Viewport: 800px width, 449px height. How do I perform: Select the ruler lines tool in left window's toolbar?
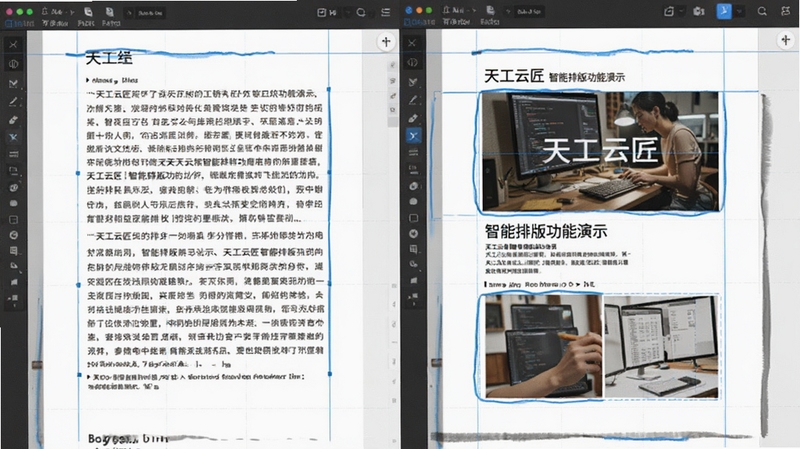pyautogui.click(x=13, y=154)
